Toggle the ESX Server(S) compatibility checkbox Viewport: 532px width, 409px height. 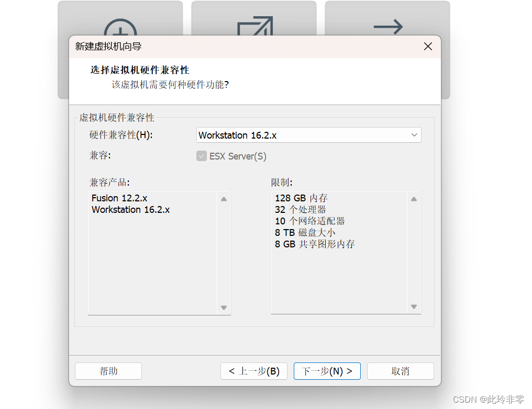[202, 156]
